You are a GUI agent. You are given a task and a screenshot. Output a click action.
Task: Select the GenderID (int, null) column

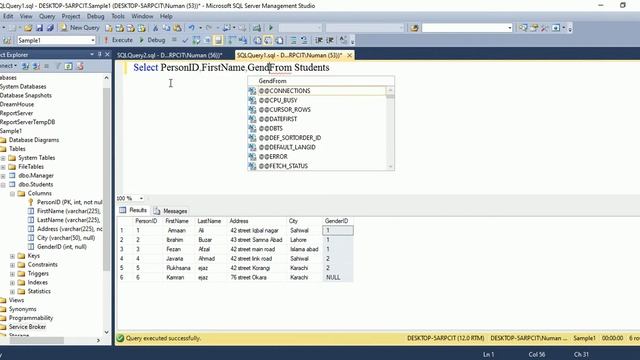click(62, 247)
